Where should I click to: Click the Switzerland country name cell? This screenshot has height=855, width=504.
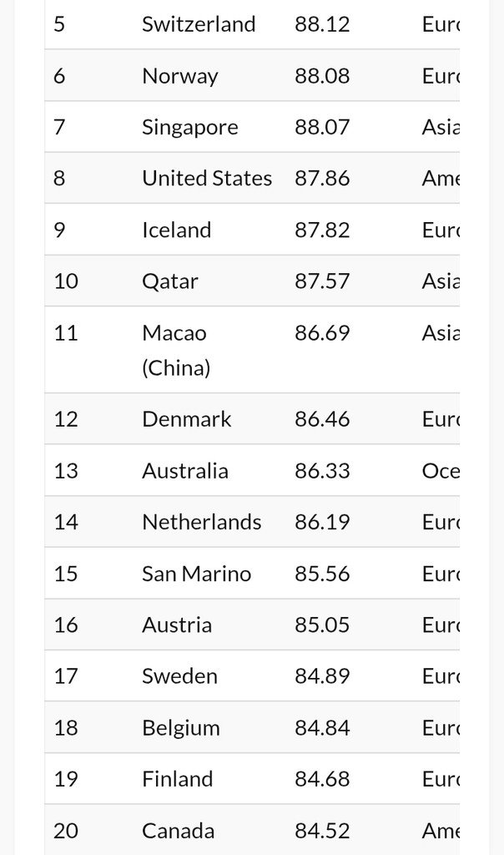[199, 24]
